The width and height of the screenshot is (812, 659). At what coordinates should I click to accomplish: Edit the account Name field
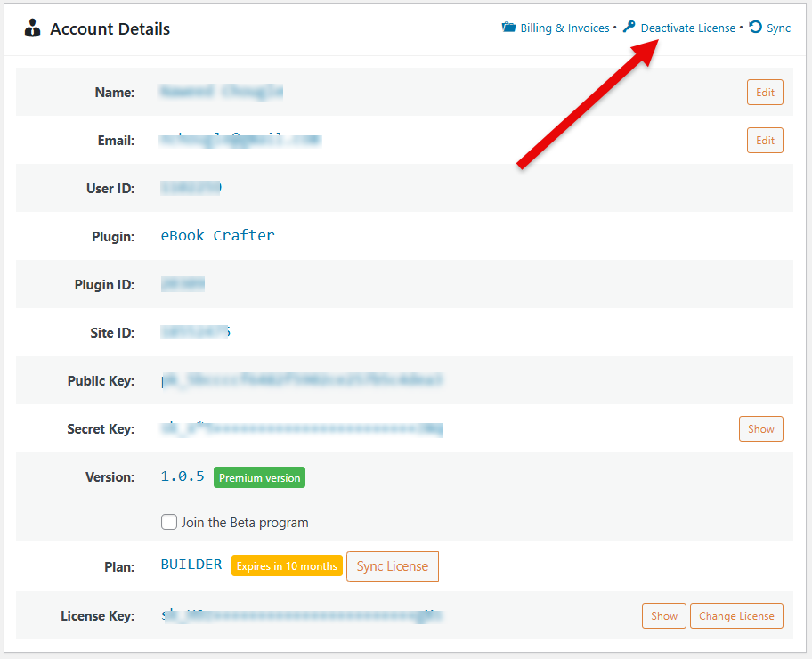tap(765, 92)
